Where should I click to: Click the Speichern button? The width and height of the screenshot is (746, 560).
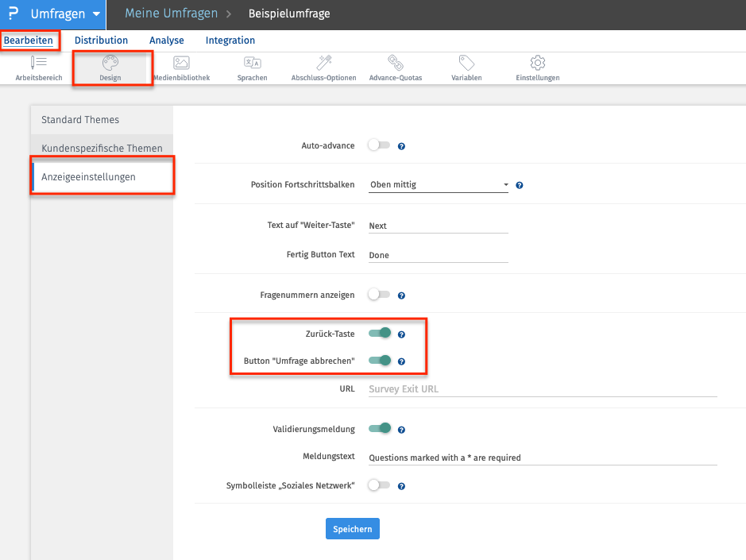(352, 529)
